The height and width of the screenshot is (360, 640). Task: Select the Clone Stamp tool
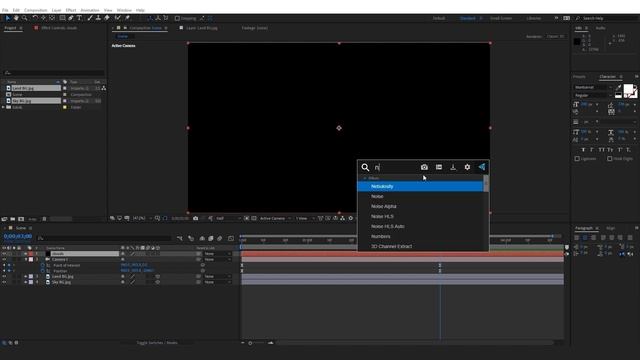pyautogui.click(x=98, y=18)
